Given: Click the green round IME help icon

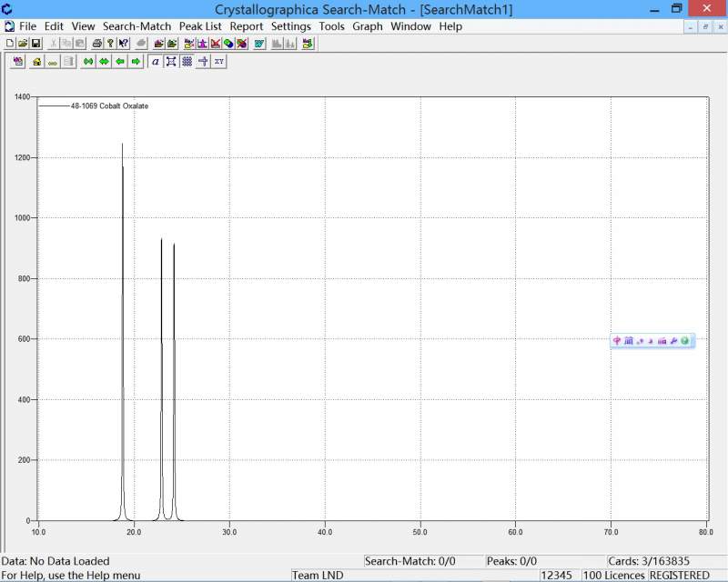Looking at the screenshot, I should coord(684,341).
